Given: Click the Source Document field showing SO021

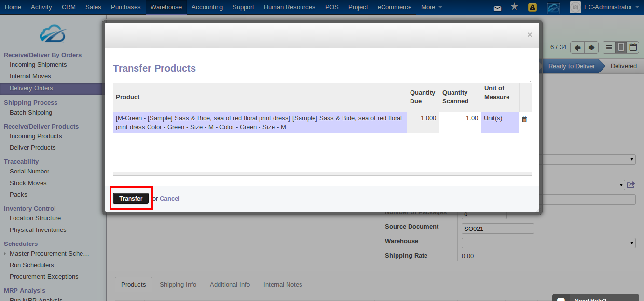Looking at the screenshot, I should coord(497,228).
